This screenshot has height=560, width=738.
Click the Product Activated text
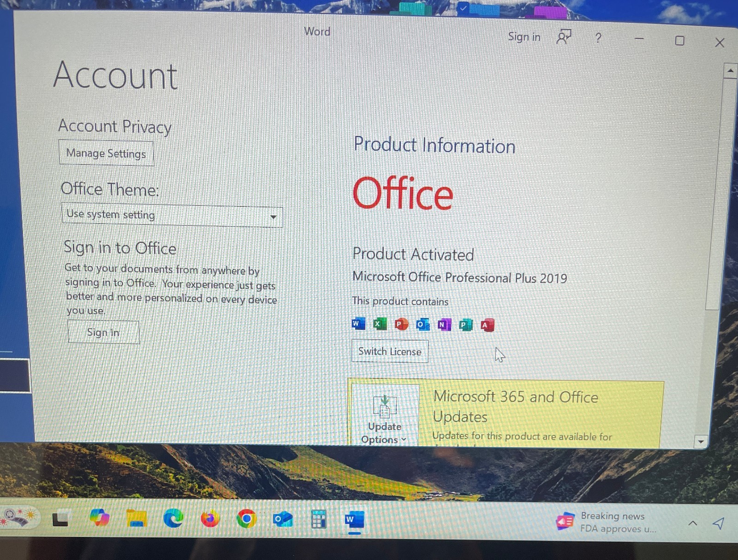(x=413, y=254)
